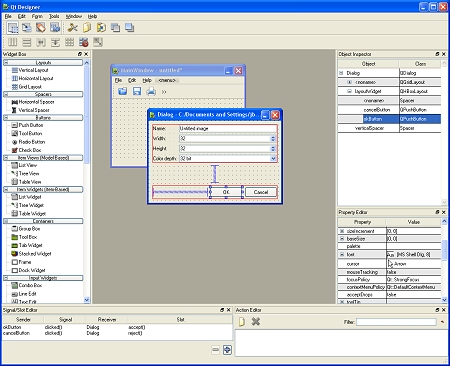Click New Action icon in Action Editor
450x366 pixels.
click(x=242, y=322)
